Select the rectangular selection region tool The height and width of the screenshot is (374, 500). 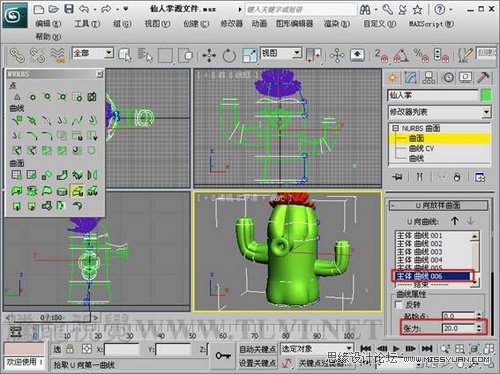[165, 55]
